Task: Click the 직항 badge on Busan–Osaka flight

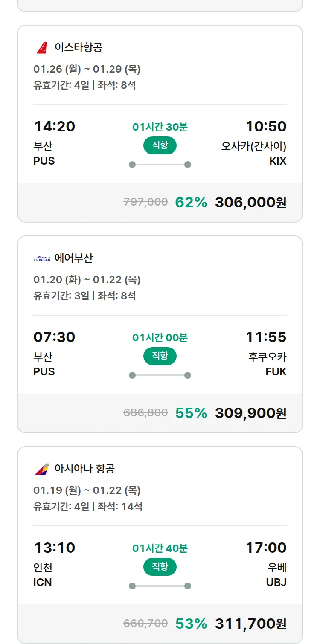Action: point(160,145)
